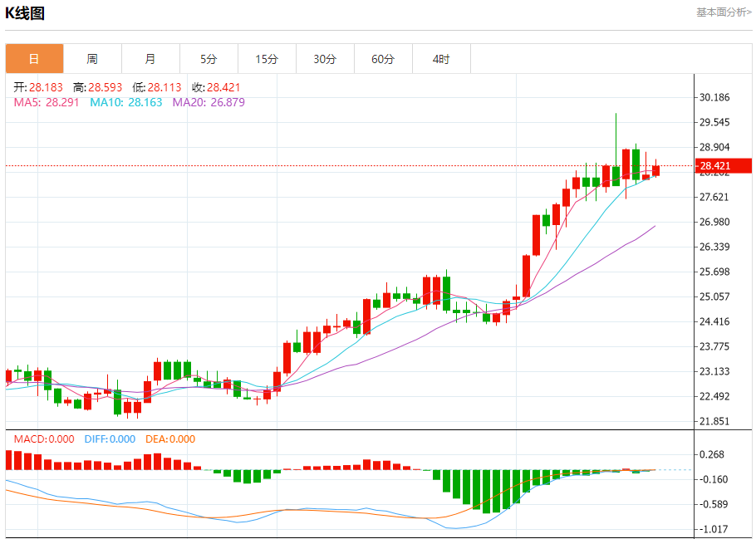Click the 25.057 price axis label

[x=714, y=296]
